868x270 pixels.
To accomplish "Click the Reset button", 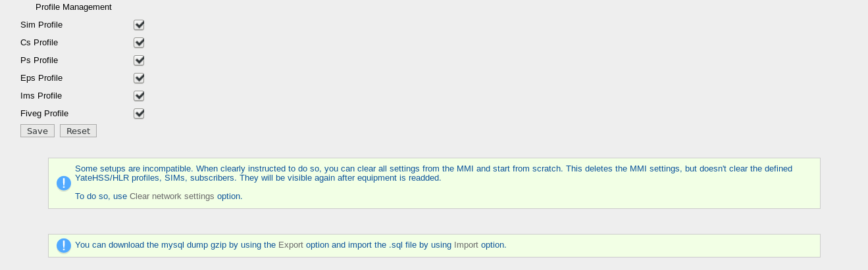I will point(78,131).
